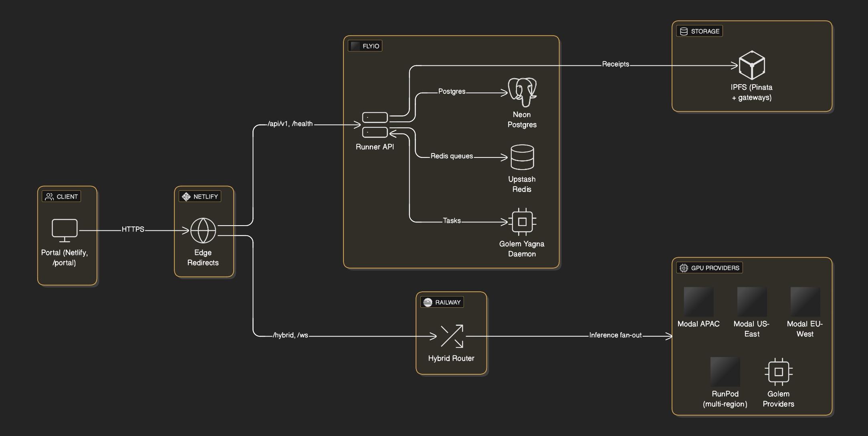The height and width of the screenshot is (436, 868).
Task: Open the IPFS (Pinata) cube icon
Action: [x=753, y=65]
